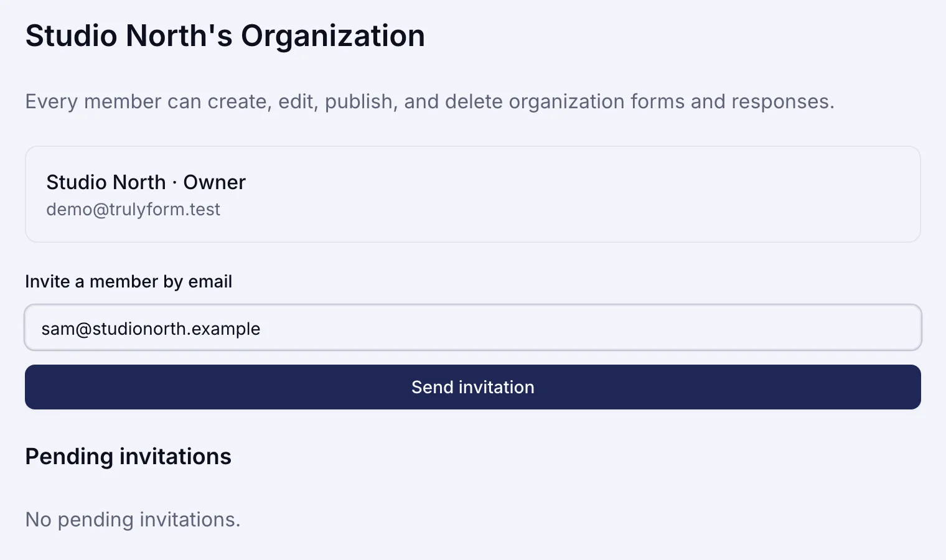The width and height of the screenshot is (946, 560).
Task: Click the demo@trulyform.test email address
Action: [x=133, y=209]
